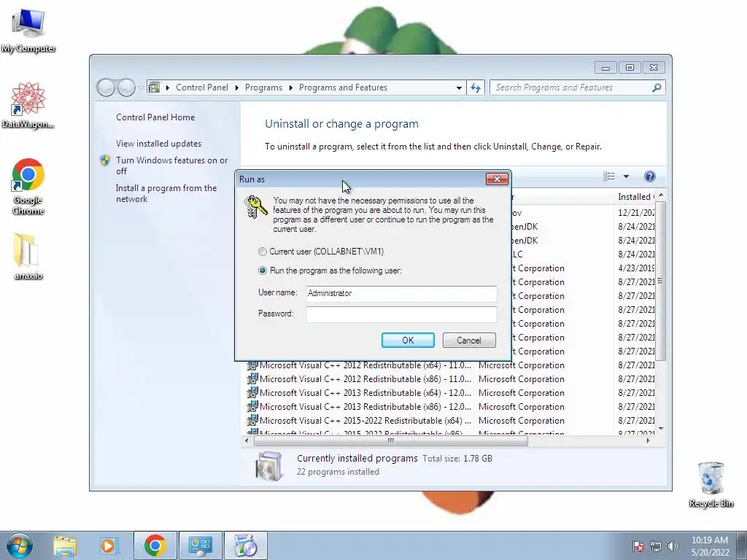This screenshot has height=560, width=747.
Task: Click the Control Panel address bar icon
Action: click(x=155, y=87)
